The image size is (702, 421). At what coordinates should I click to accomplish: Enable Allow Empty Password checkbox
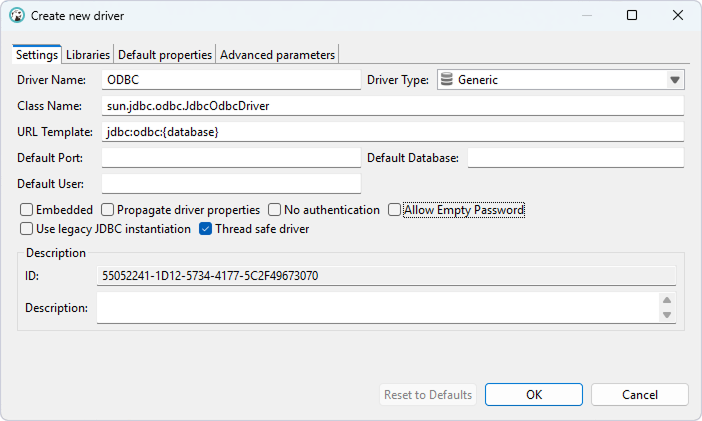pyautogui.click(x=395, y=210)
